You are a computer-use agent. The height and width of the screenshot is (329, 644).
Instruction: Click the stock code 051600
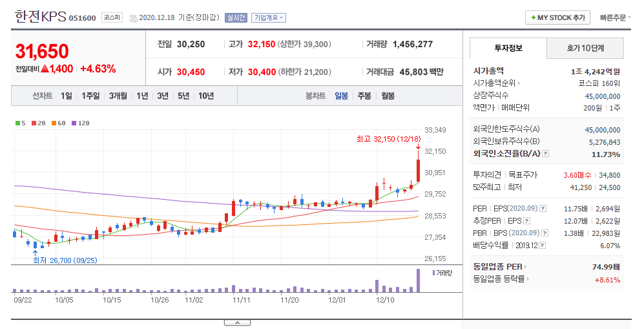click(82, 18)
